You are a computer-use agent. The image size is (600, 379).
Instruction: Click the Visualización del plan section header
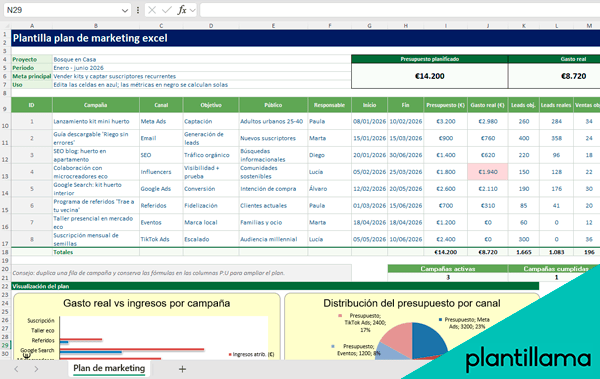pos(275,286)
